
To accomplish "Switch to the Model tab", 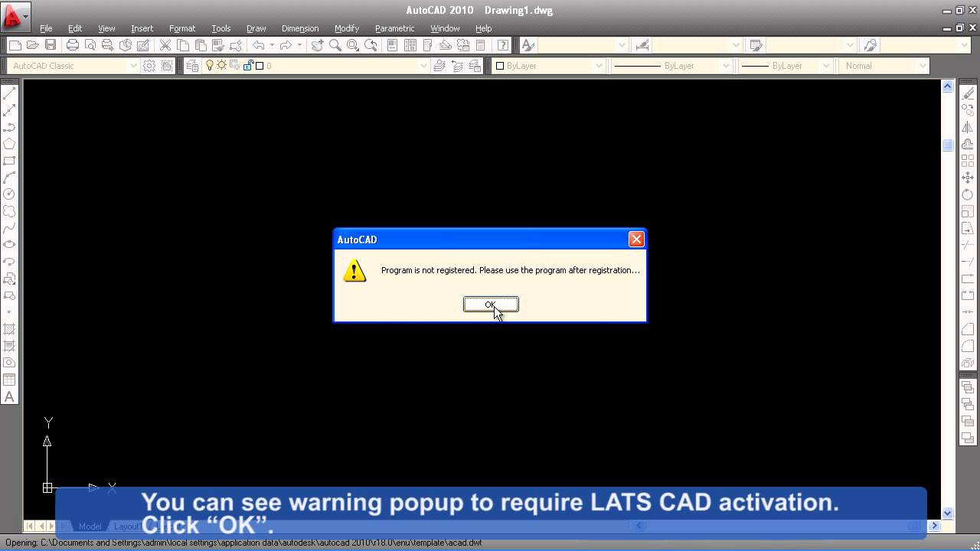I will (x=90, y=527).
